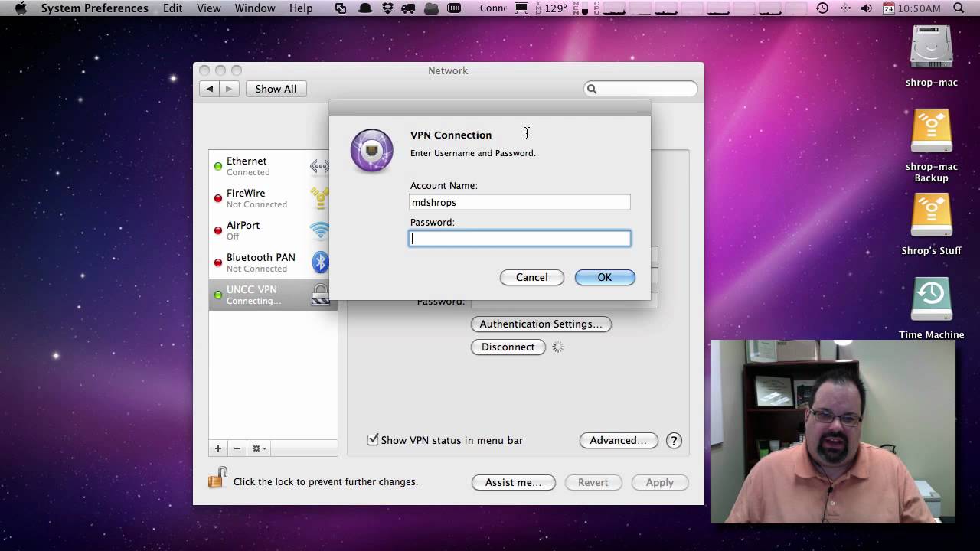This screenshot has height=551, width=980.
Task: Cancel the VPN Connection dialog
Action: click(531, 277)
